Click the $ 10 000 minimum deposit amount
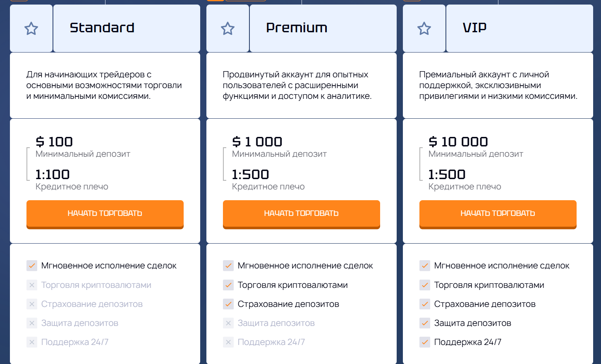This screenshot has height=364, width=601. click(x=458, y=142)
